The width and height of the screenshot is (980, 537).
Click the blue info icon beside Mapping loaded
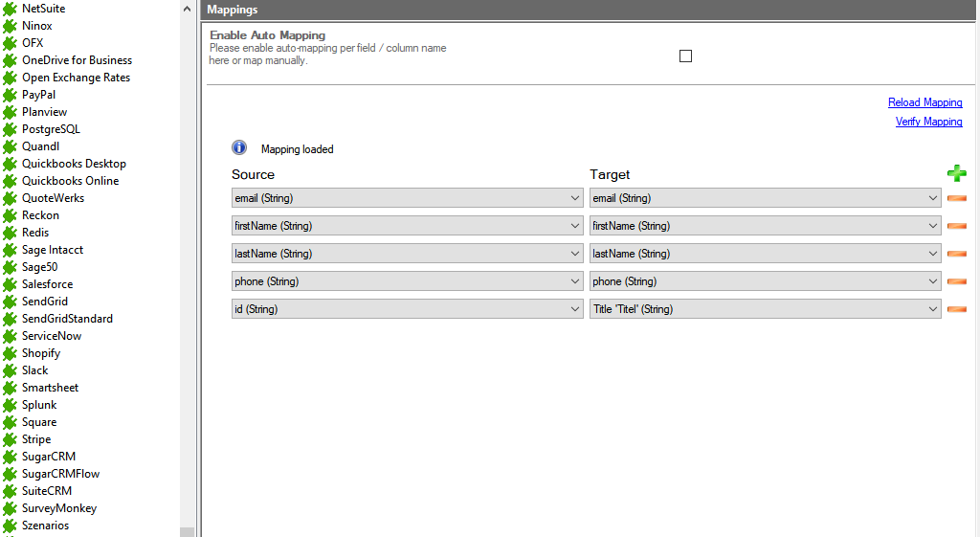(239, 148)
